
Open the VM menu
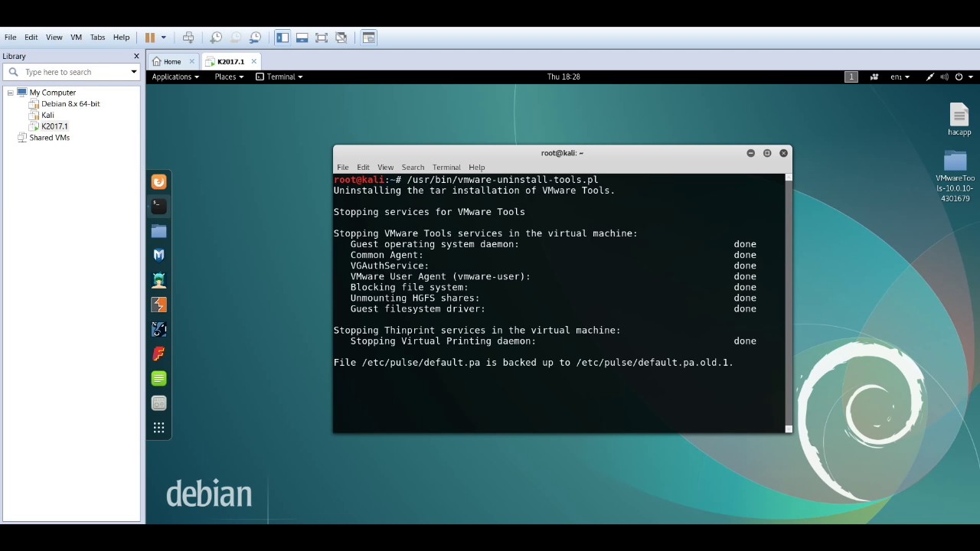[76, 37]
